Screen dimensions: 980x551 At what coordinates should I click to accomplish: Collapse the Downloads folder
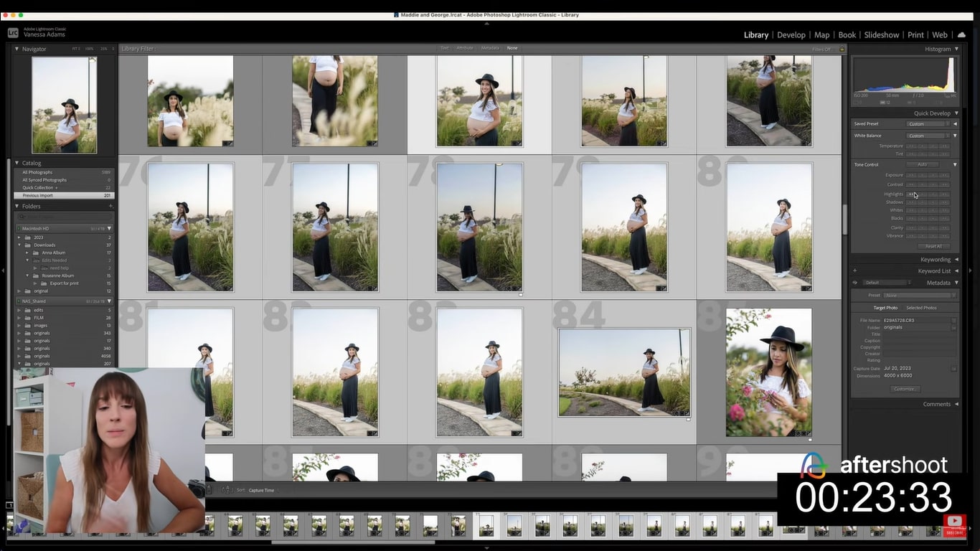click(19, 245)
